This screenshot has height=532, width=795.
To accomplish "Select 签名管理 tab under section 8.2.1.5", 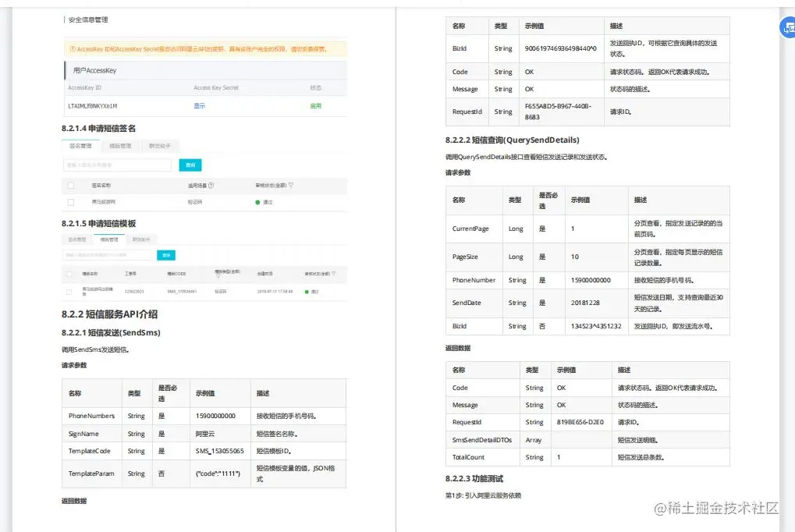I will tap(77, 239).
